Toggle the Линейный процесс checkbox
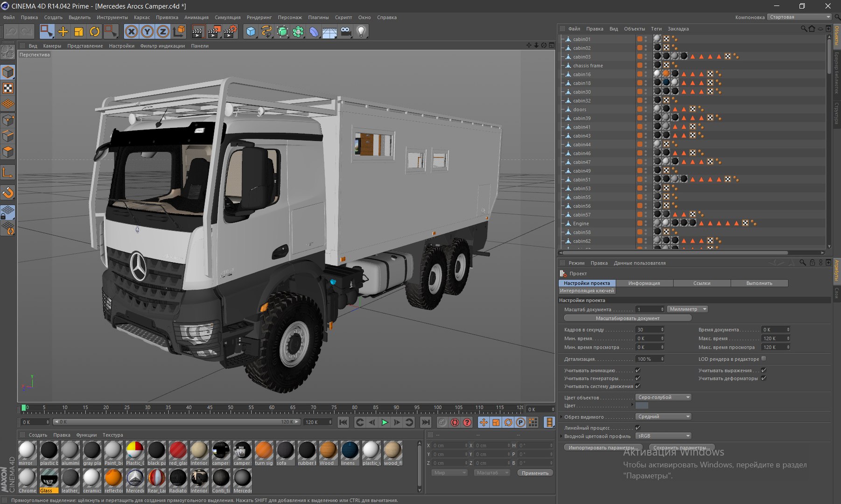The image size is (841, 504). coord(638,427)
